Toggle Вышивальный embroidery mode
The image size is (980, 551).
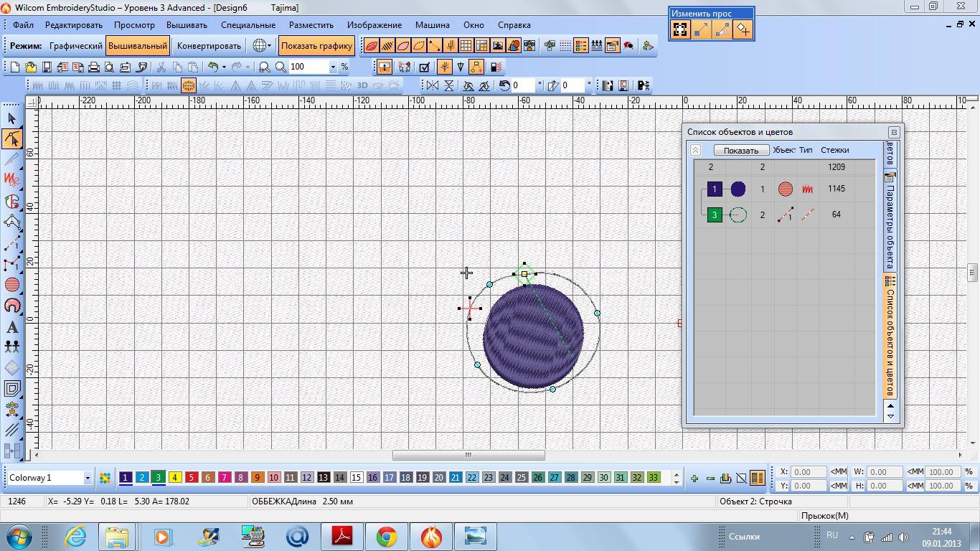coord(138,46)
